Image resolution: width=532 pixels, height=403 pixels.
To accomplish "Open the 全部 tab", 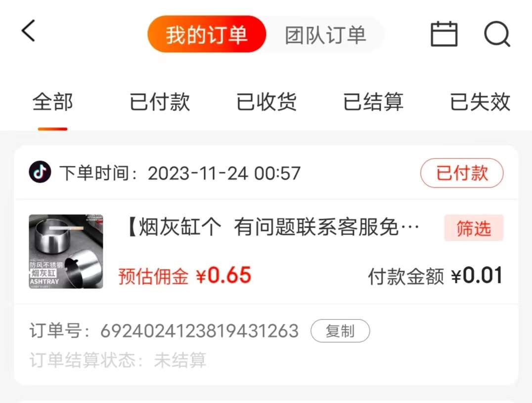I will 52,102.
